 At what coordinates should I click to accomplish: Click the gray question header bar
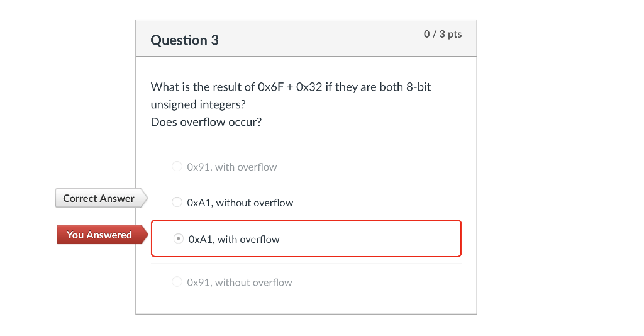306,38
